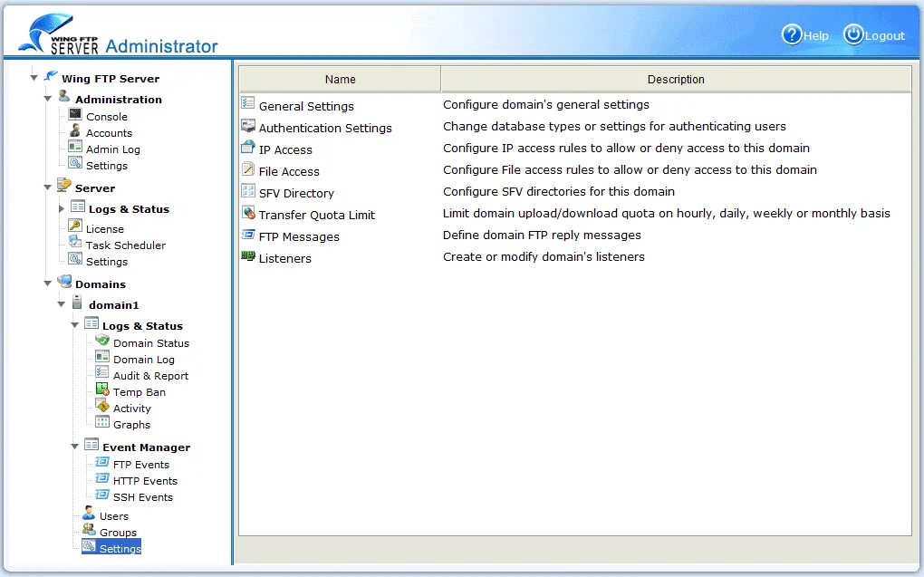Click the Admin Log icon
The width and height of the screenshot is (924, 577).
(x=75, y=146)
